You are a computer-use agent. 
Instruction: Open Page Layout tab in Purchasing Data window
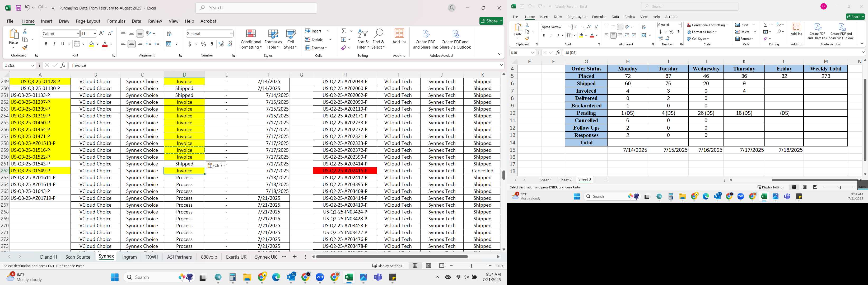pyautogui.click(x=88, y=21)
